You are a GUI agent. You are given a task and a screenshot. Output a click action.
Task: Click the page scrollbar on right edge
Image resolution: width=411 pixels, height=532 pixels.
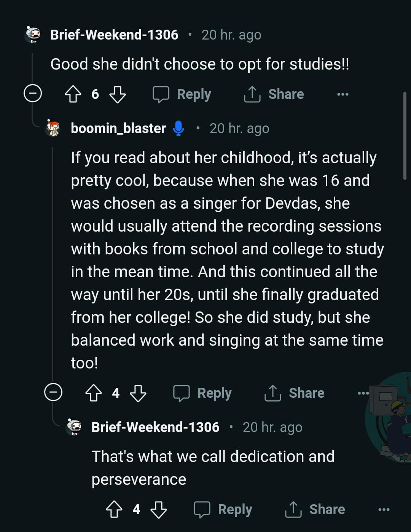405,135
